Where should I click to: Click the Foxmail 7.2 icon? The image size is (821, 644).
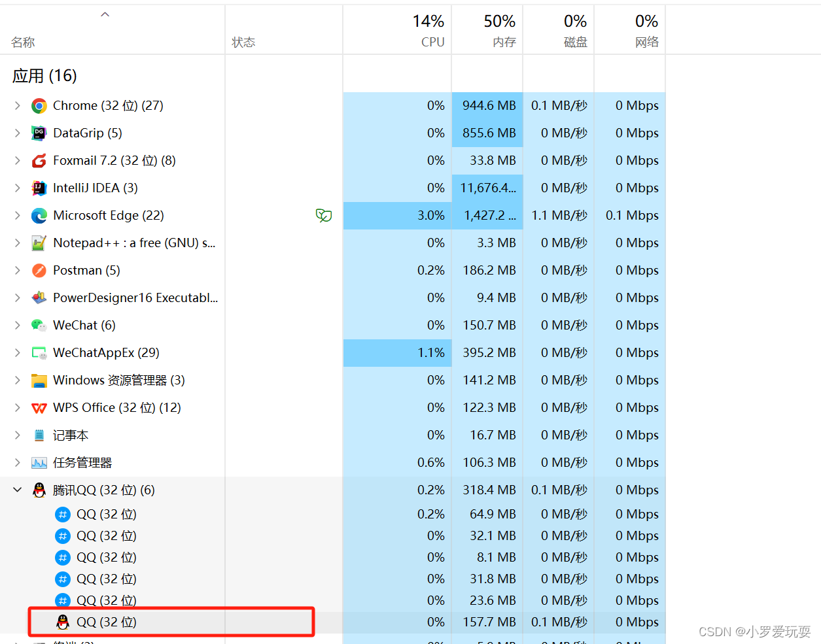(x=39, y=160)
